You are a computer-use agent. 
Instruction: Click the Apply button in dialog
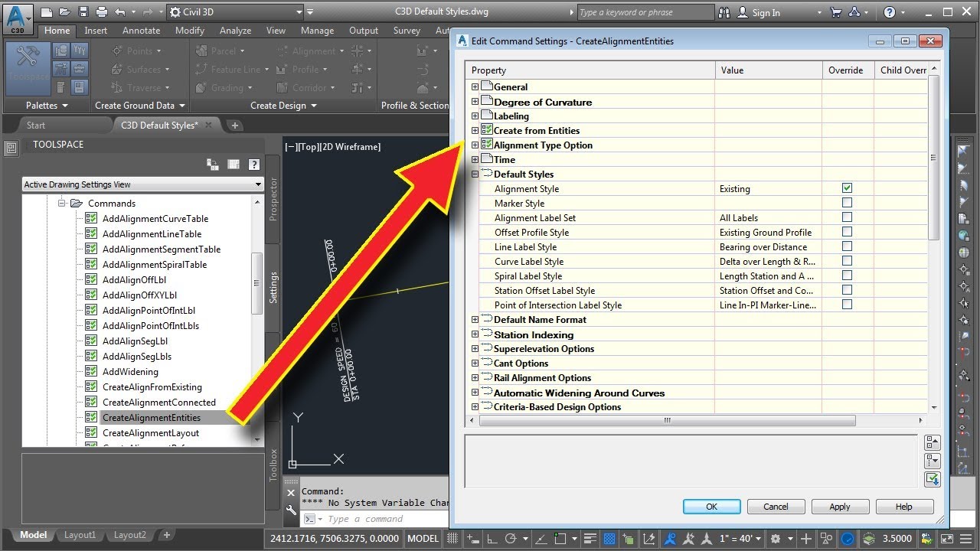pos(840,507)
